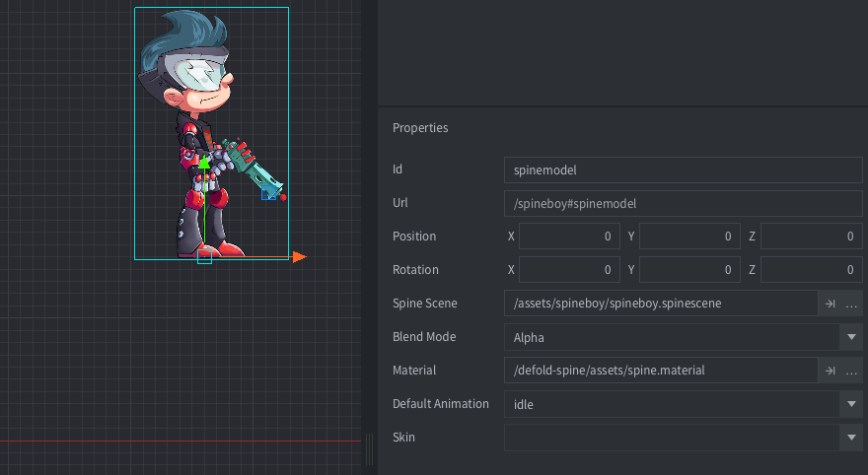Edit the Id field containing spinemodel

coord(684,170)
